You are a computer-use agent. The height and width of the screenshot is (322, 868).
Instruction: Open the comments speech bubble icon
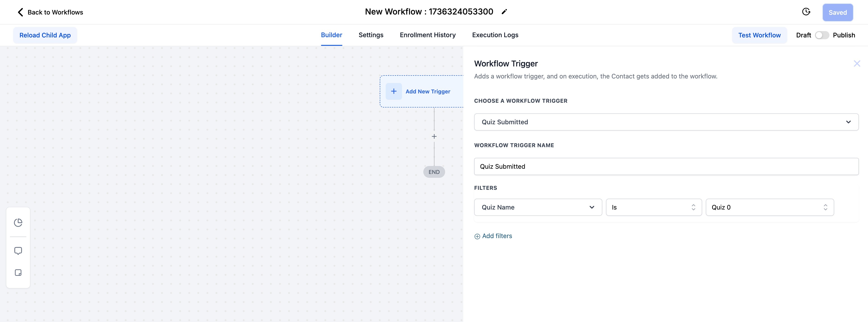coord(18,251)
